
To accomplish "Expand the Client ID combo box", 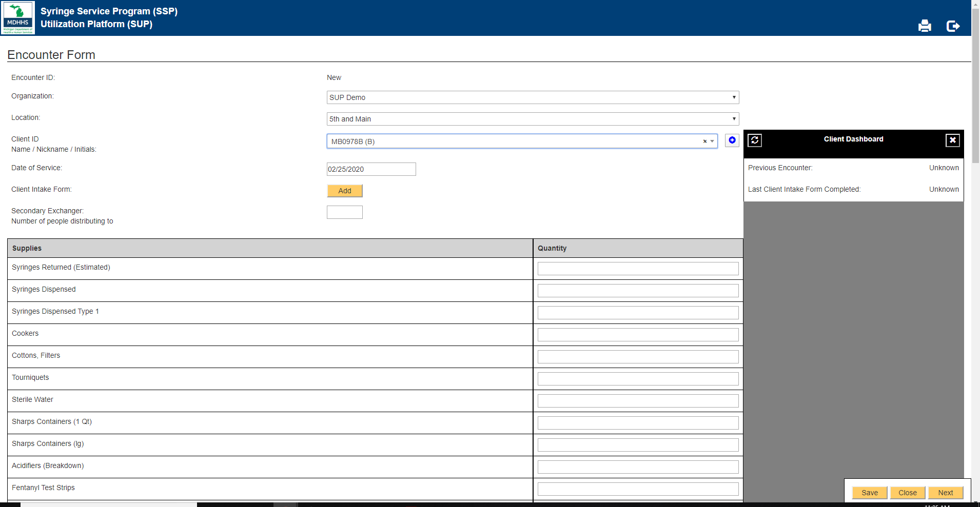I will (x=712, y=141).
